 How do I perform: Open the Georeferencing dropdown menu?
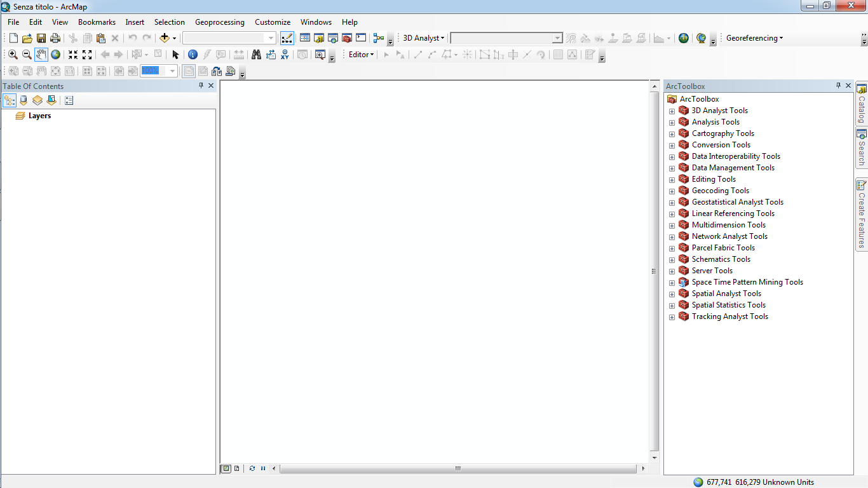pos(755,38)
